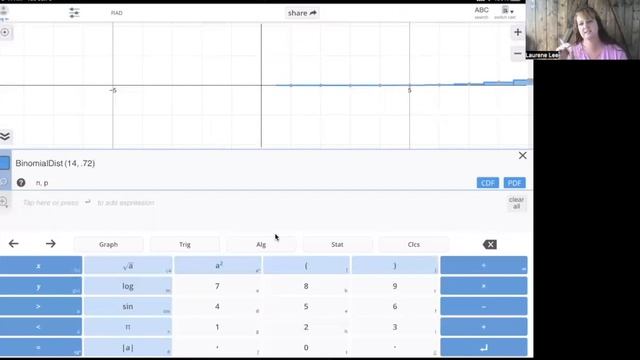The image size is (640, 360).
Task: Tap the number 3 key
Action: coord(395,327)
